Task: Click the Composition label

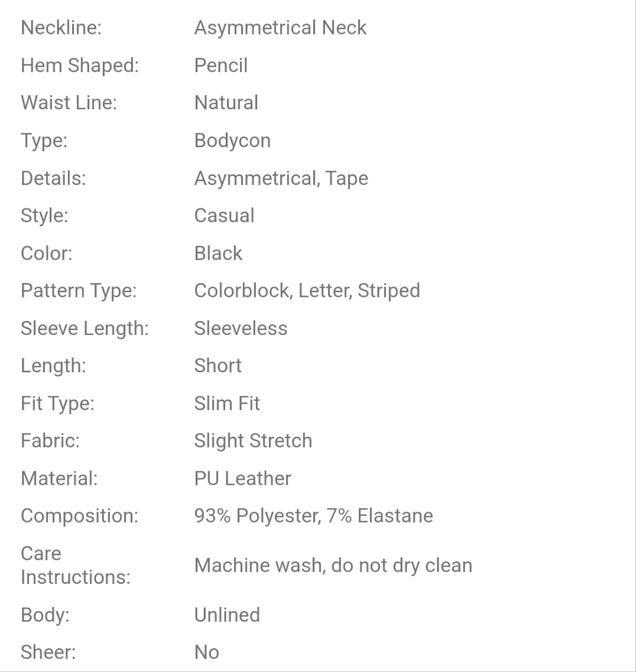Action: 80,516
